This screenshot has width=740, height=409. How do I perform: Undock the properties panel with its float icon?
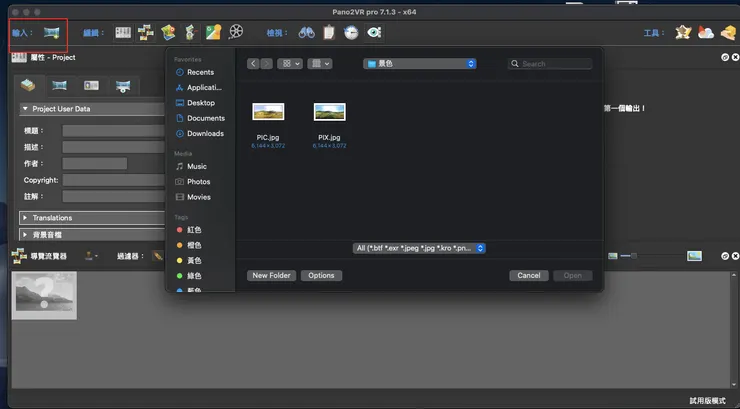725,57
